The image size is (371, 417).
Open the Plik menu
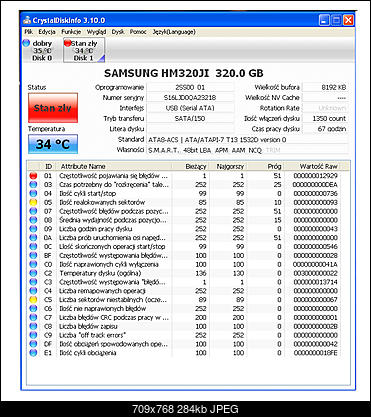pos(28,32)
